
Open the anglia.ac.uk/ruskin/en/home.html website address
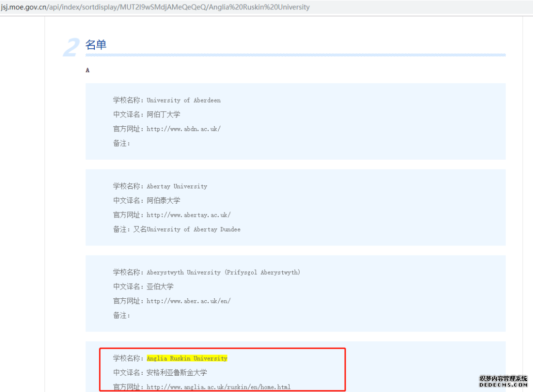click(219, 387)
